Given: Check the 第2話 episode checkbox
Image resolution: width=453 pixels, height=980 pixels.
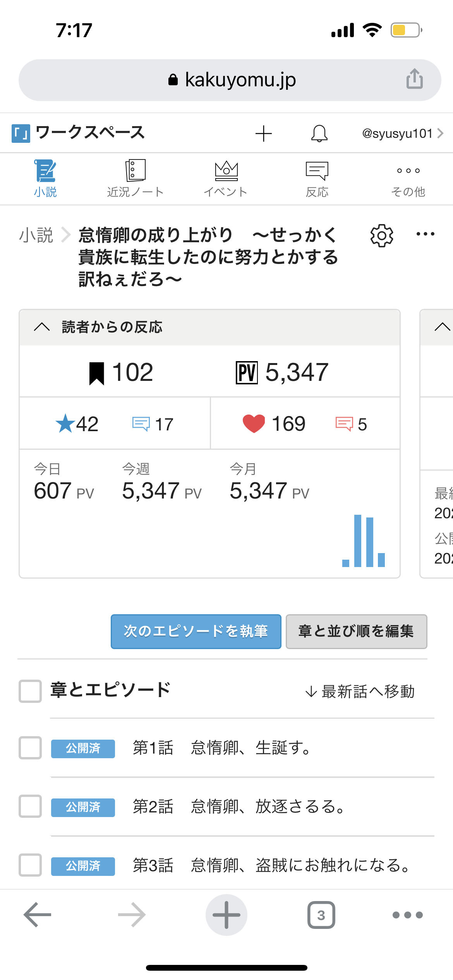Looking at the screenshot, I should pyautogui.click(x=30, y=807).
